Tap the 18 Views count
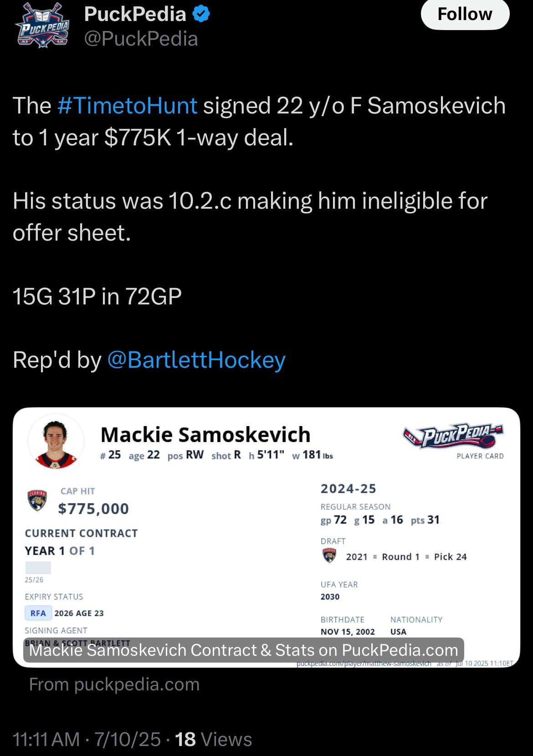The width and height of the screenshot is (533, 756). [213, 740]
